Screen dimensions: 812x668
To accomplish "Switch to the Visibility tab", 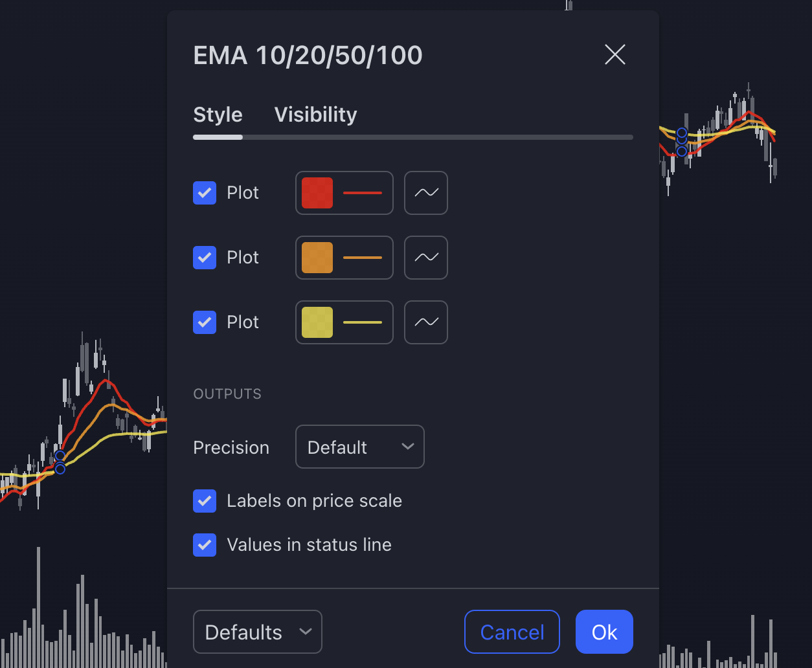I will pos(315,115).
